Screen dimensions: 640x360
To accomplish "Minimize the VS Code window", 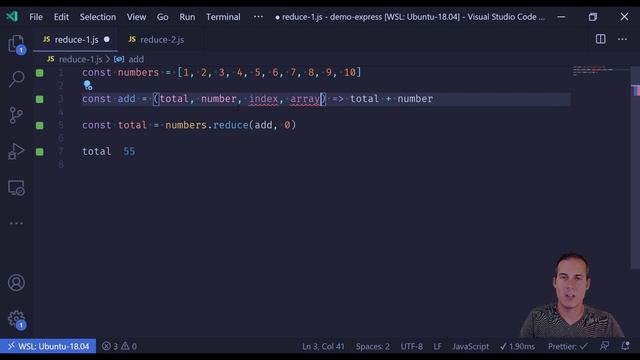I will (561, 17).
